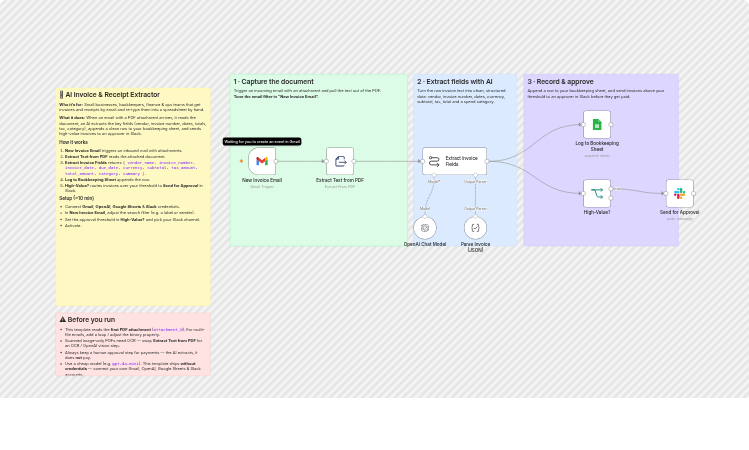Open the Extract Invoice Fields chain node
Screen dimensions: 749x450
[454, 161]
